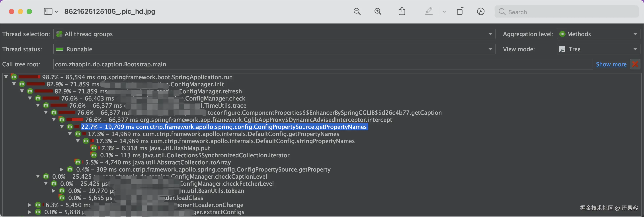Select the DefaultConfig.stringPropertyNames row

pos(225,141)
